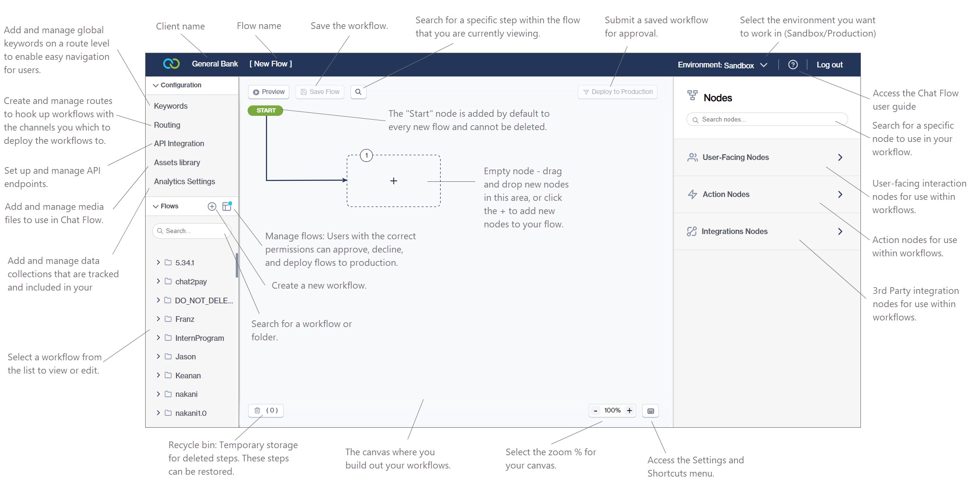Open the Settings and Shortcuts keyboard icon

click(x=650, y=411)
